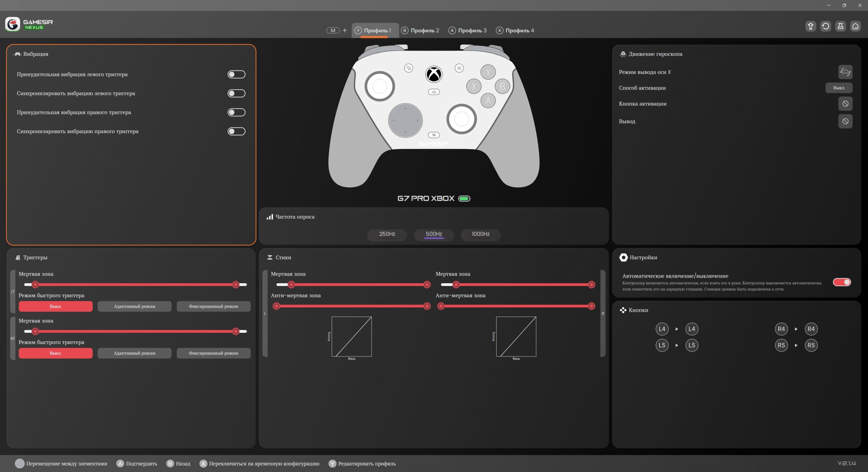Viewport: 868px width, 472px height.
Task: Open the Способ активации Выкл. dropdown
Action: pyautogui.click(x=839, y=88)
